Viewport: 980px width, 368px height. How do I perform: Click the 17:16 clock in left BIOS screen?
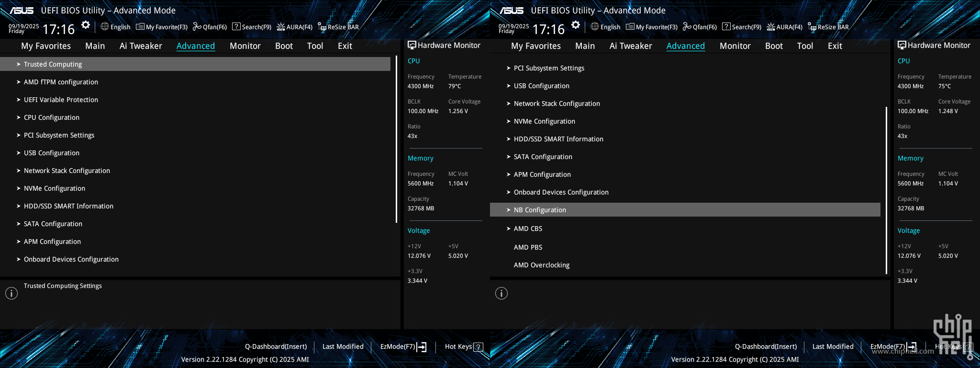click(58, 29)
